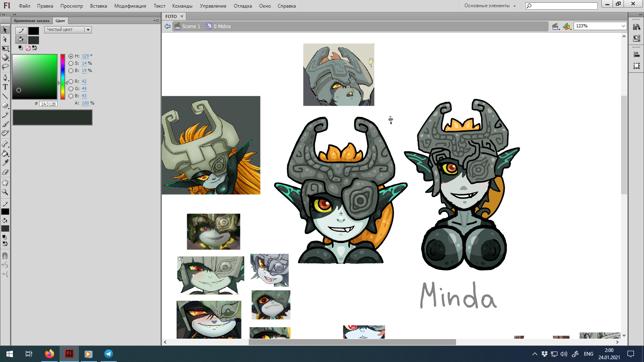Go back using the edit bar arrow
Image resolution: width=644 pixels, height=362 pixels.
click(x=167, y=26)
